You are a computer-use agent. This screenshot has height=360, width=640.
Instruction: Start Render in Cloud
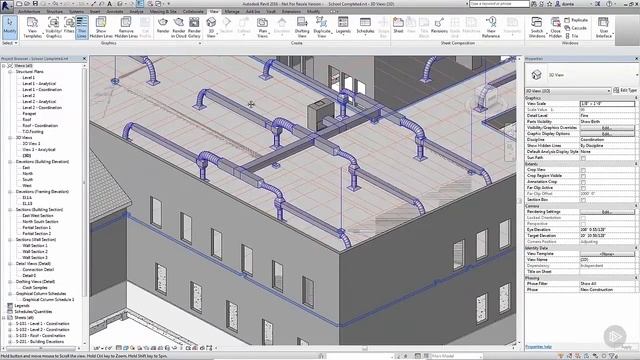point(178,28)
